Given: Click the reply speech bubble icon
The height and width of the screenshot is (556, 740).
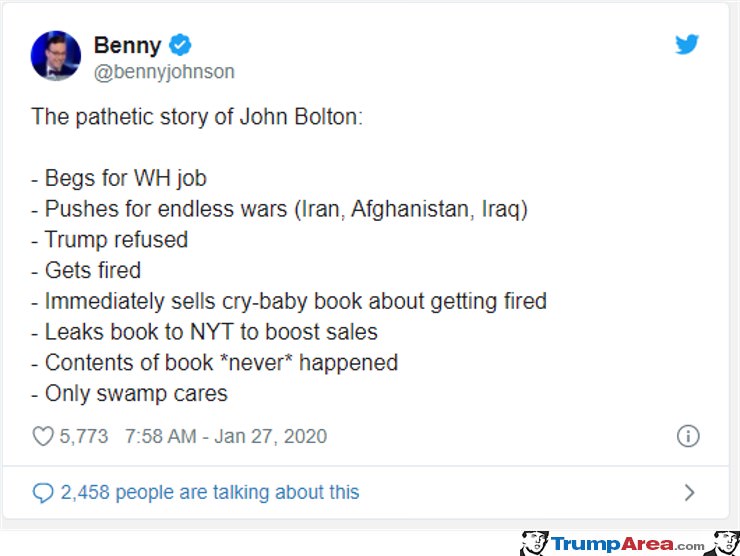Looking at the screenshot, I should (43, 493).
